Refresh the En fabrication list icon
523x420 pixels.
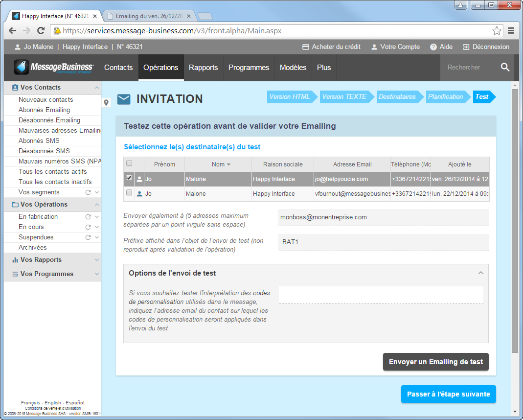(88, 217)
